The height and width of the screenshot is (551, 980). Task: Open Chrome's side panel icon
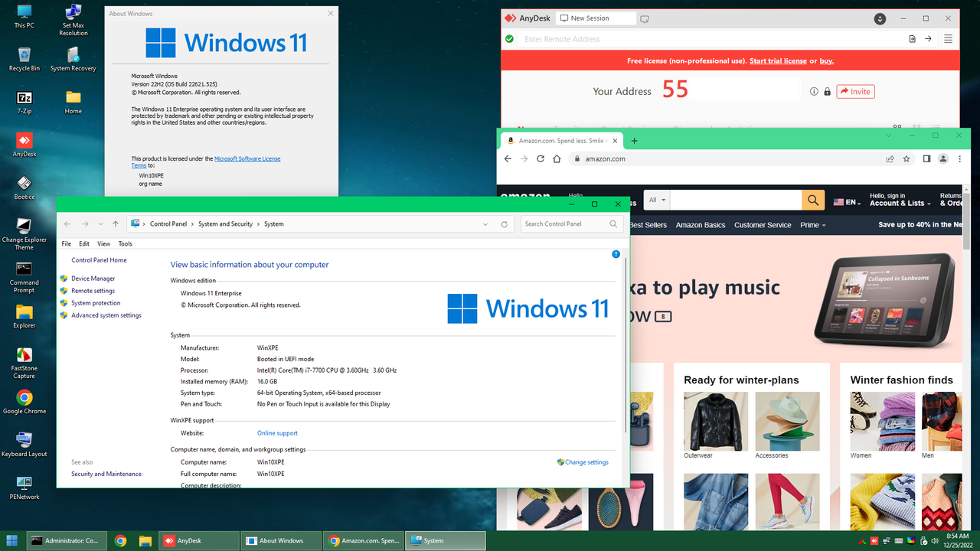point(926,158)
